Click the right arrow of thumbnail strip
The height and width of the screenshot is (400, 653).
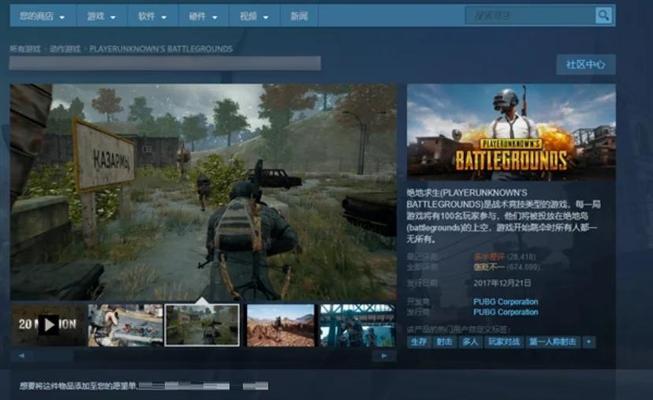[x=384, y=355]
